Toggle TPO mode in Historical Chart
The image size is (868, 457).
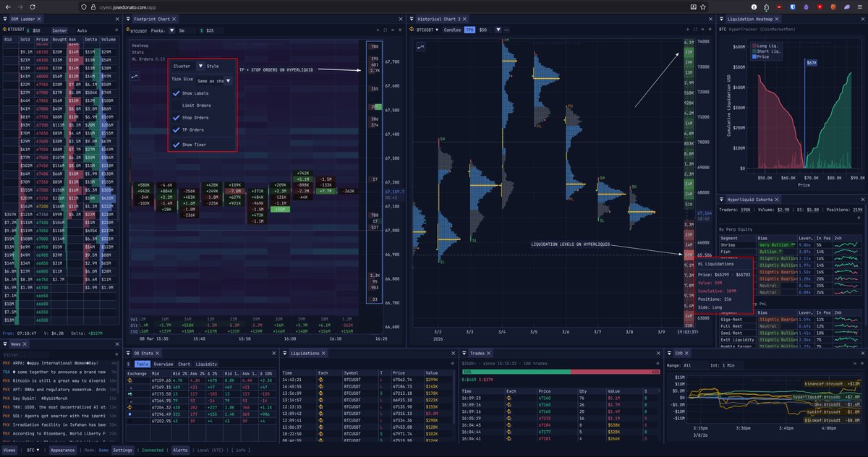pos(469,30)
